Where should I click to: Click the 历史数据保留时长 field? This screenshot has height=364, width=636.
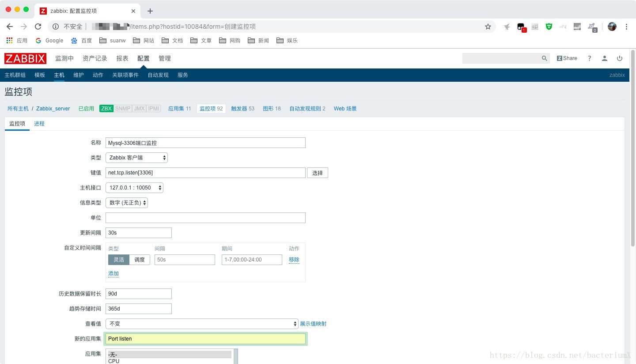pos(139,294)
